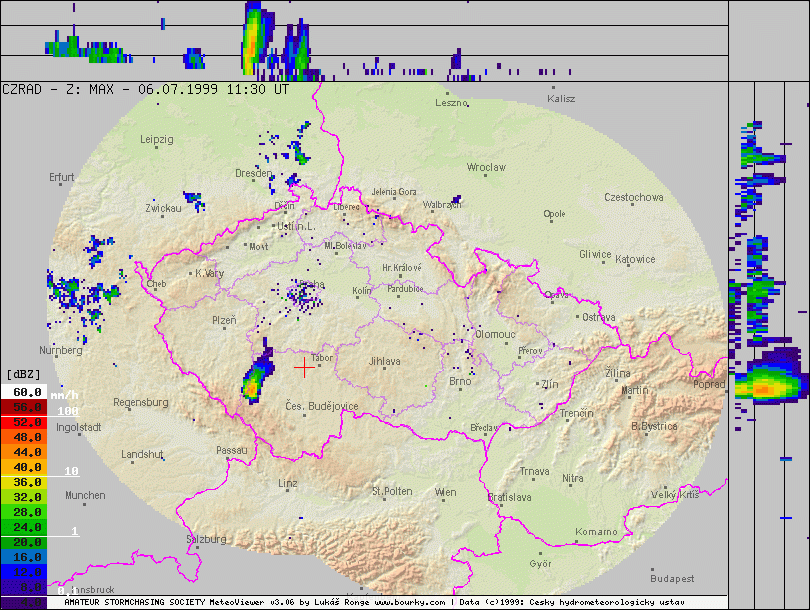This screenshot has height=610, width=810.
Task: Click the Salzburg city label
Action: (205, 538)
